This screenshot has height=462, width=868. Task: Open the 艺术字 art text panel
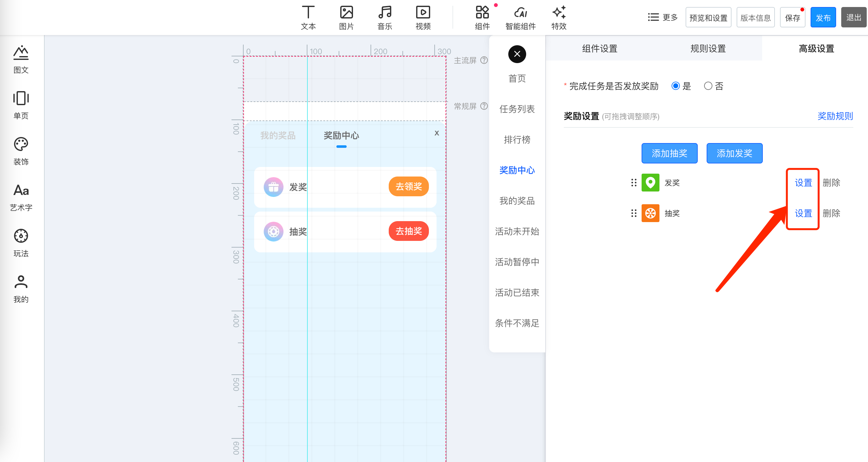point(21,197)
